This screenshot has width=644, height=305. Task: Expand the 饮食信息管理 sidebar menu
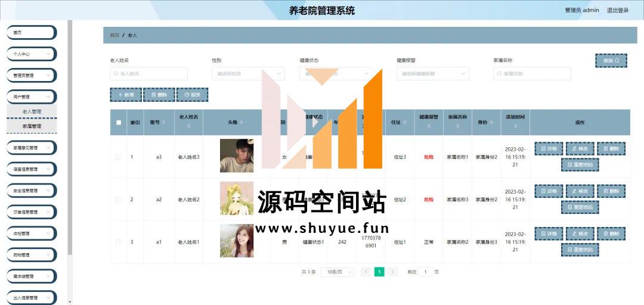(32, 212)
